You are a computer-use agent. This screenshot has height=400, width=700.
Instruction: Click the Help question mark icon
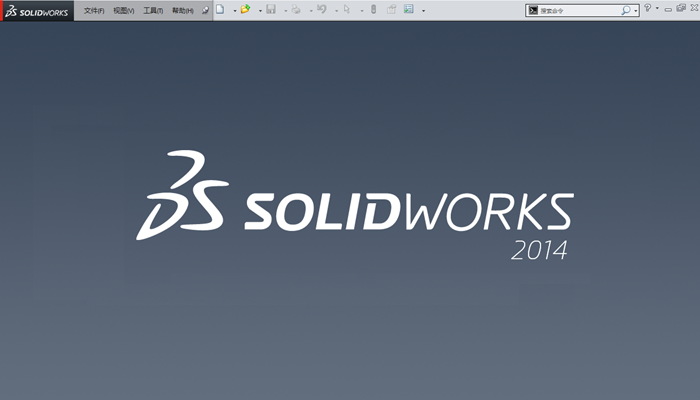(x=648, y=8)
